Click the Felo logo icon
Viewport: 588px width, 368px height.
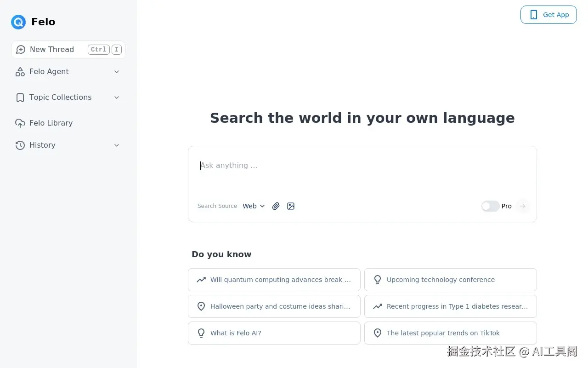tap(18, 22)
